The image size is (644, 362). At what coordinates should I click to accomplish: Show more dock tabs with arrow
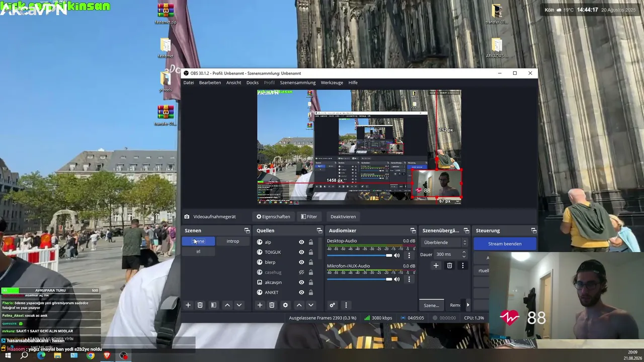point(468,305)
